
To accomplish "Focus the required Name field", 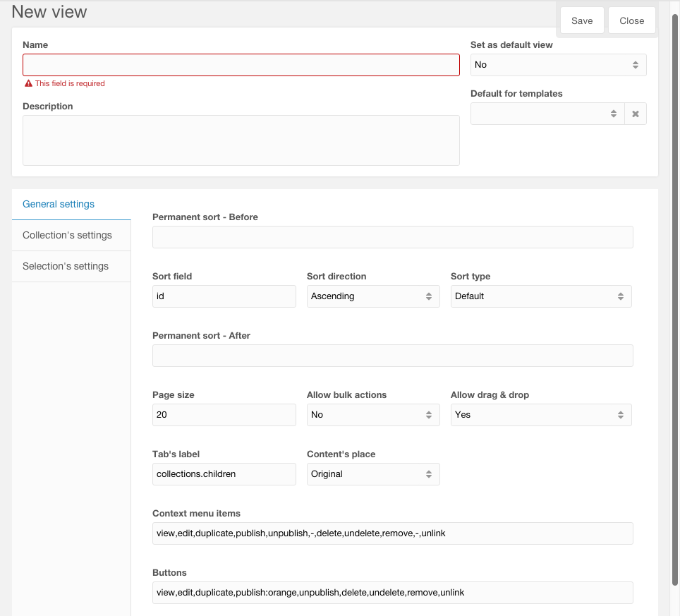I will pyautogui.click(x=241, y=65).
